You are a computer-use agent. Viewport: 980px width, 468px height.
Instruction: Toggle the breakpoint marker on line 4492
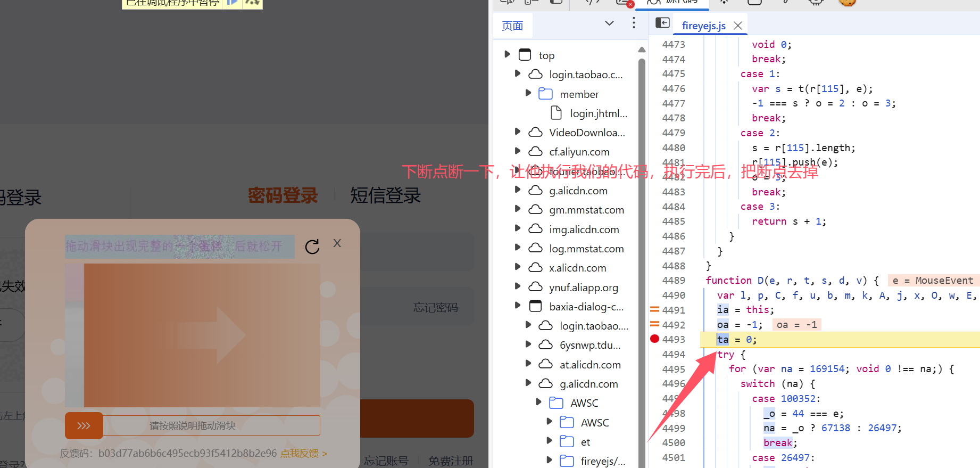[654, 325]
